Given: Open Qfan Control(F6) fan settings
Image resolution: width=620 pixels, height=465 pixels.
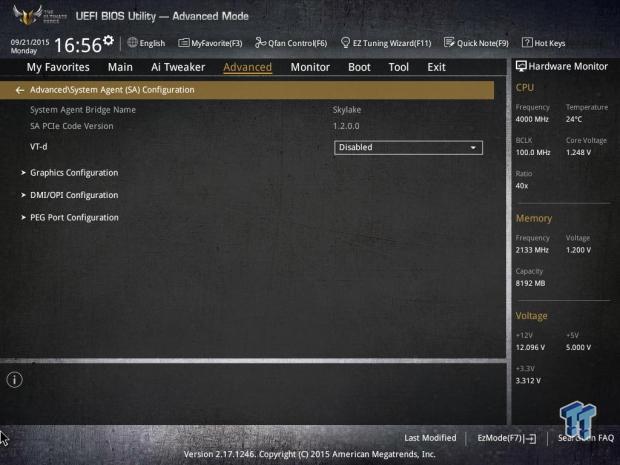Looking at the screenshot, I should 291,43.
